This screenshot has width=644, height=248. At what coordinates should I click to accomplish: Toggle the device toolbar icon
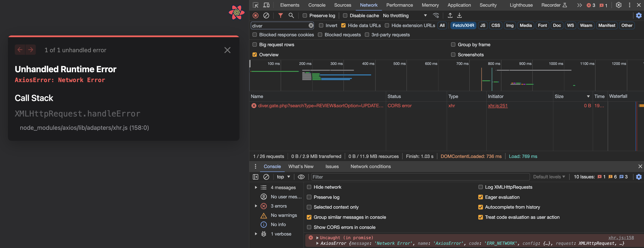tap(266, 5)
